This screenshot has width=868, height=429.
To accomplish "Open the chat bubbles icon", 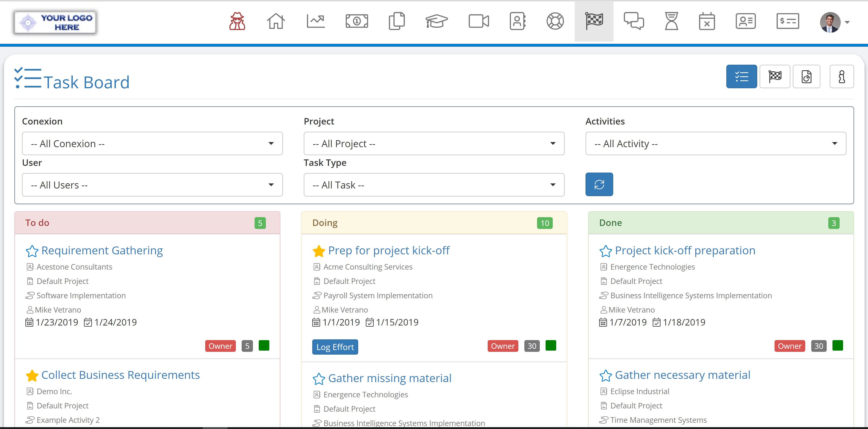I will click(634, 21).
